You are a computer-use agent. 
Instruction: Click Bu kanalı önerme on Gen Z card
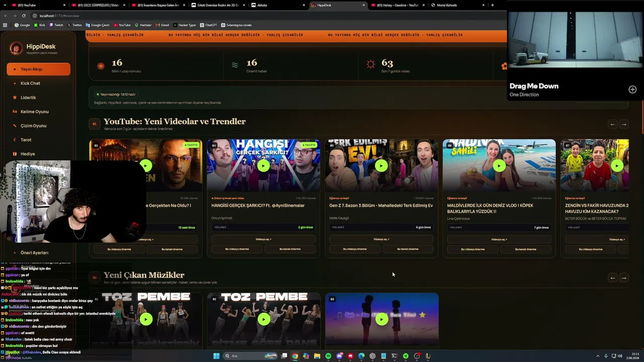pyautogui.click(x=408, y=249)
